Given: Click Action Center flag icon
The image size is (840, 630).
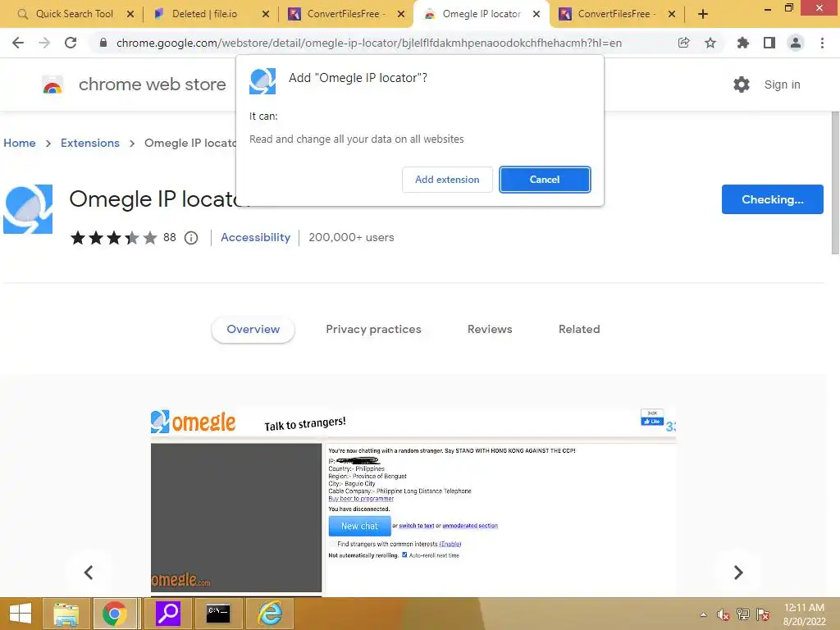Looking at the screenshot, I should (x=763, y=614).
